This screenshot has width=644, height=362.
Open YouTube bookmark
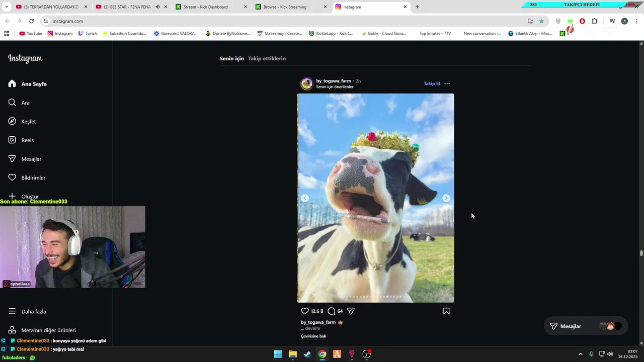click(x=31, y=34)
